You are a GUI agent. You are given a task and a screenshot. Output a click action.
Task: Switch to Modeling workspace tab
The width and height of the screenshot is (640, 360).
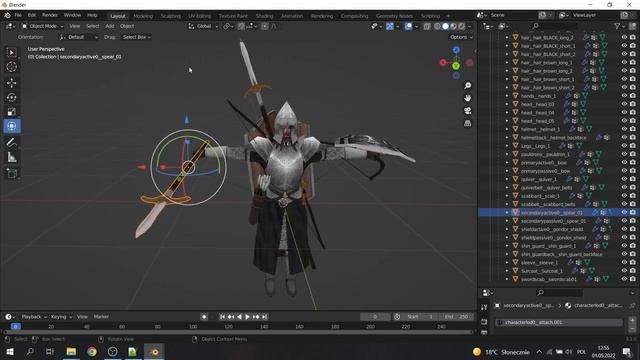pyautogui.click(x=143, y=16)
